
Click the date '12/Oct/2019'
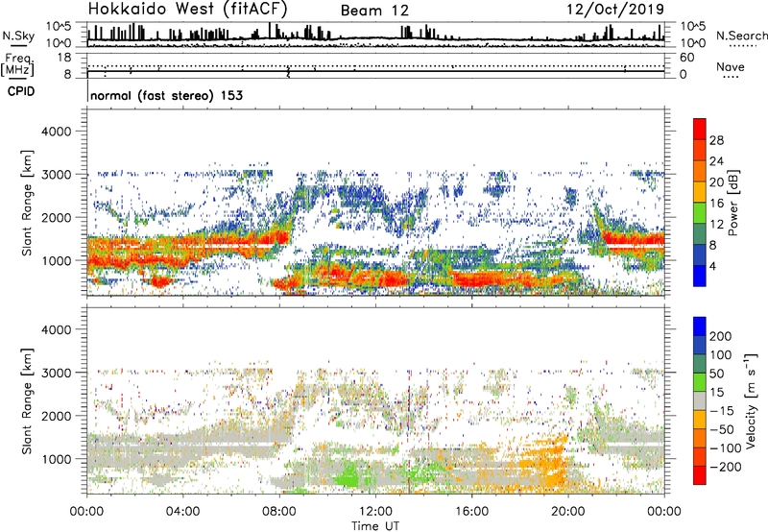(615, 10)
